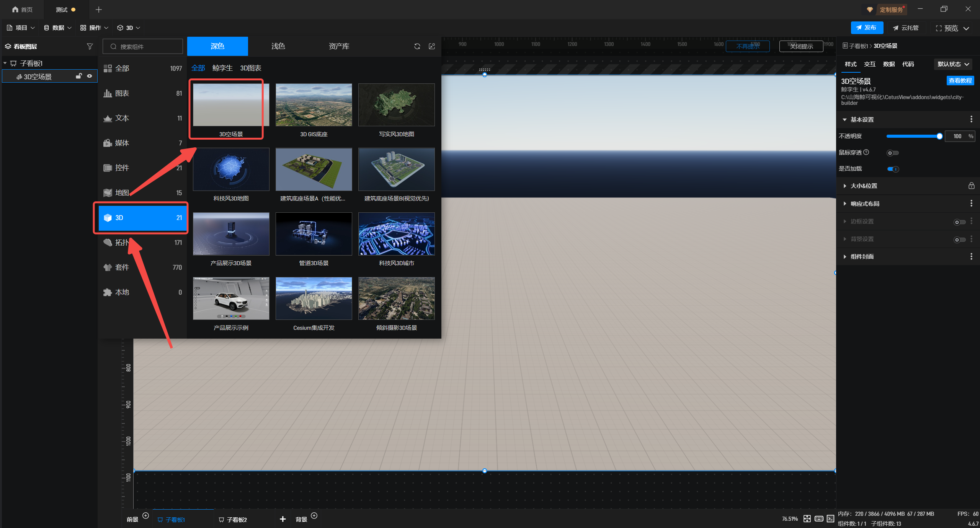Hide the 3D空场景 layer with eye icon
980x528 pixels.
(90, 76)
